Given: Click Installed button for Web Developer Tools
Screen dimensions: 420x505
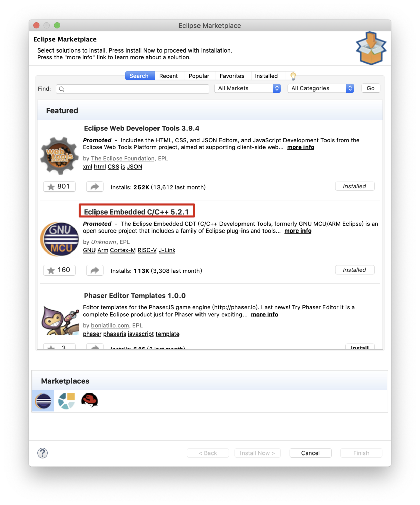Looking at the screenshot, I should tap(355, 186).
